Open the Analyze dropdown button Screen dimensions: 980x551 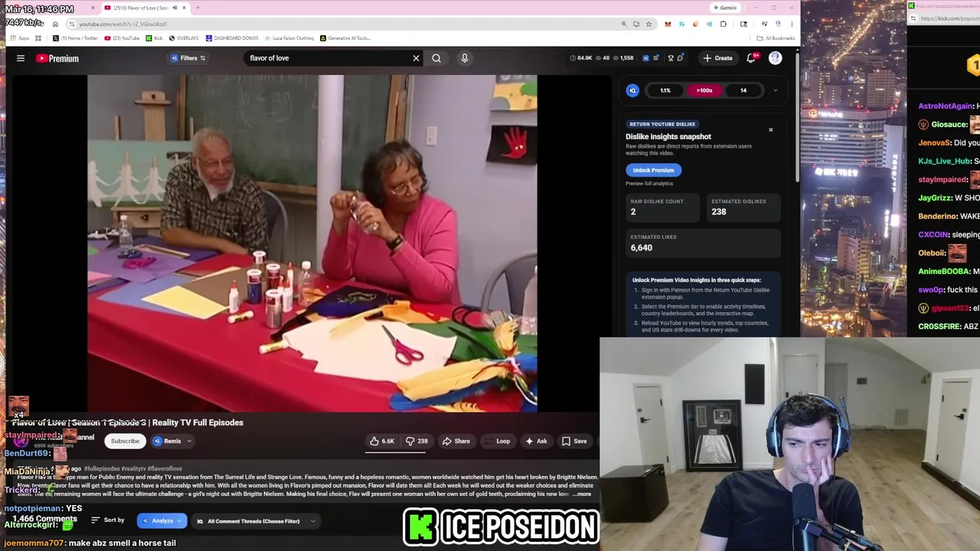click(162, 521)
